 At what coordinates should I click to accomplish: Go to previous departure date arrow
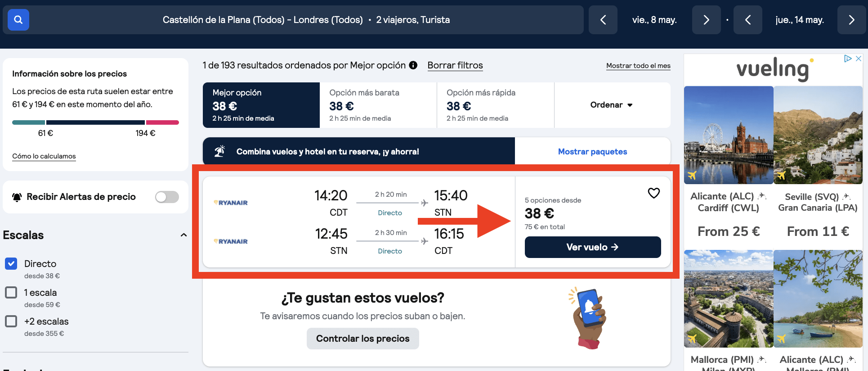click(x=603, y=20)
